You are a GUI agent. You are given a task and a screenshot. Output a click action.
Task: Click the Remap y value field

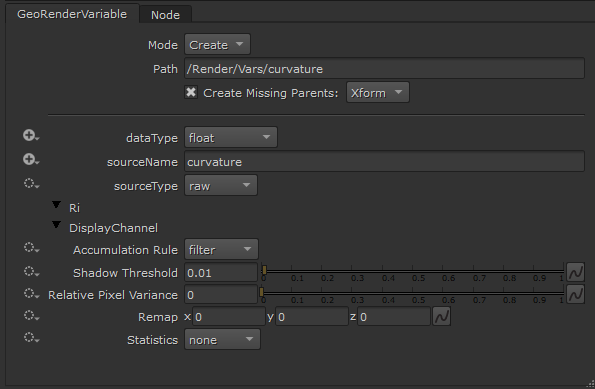tap(312, 317)
